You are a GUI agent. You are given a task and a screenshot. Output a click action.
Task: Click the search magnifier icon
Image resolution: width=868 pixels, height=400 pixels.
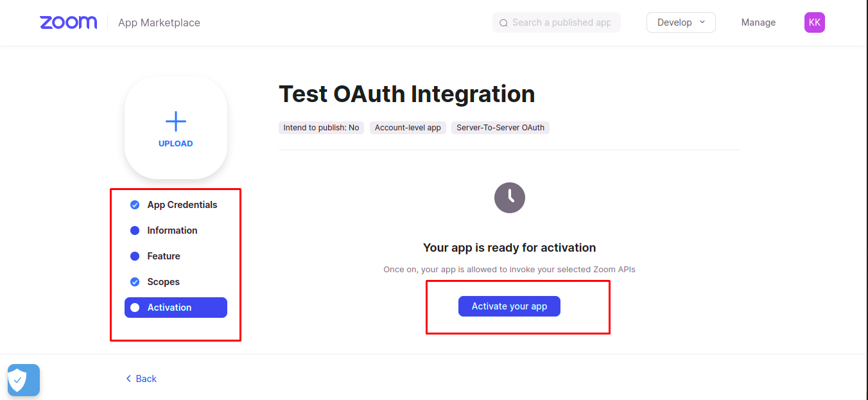tap(503, 22)
